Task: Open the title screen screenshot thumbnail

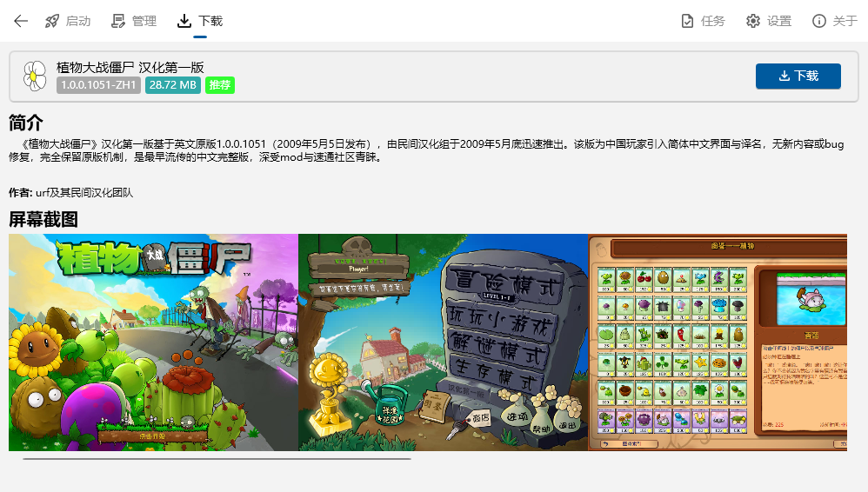Action: [x=153, y=342]
